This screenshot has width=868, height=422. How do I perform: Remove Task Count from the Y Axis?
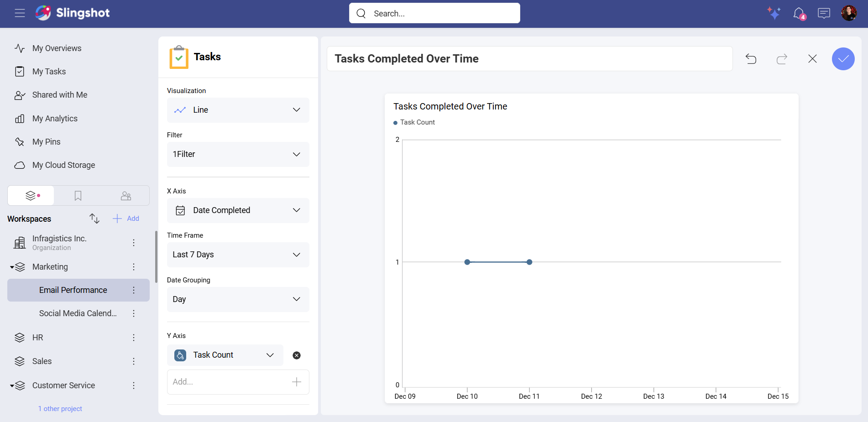(297, 355)
